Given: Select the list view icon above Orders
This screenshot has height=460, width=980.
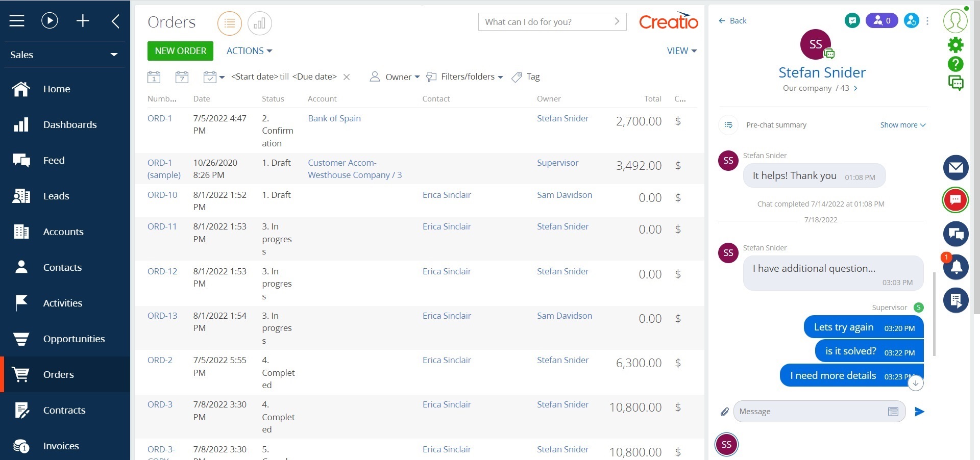Looking at the screenshot, I should tap(229, 23).
